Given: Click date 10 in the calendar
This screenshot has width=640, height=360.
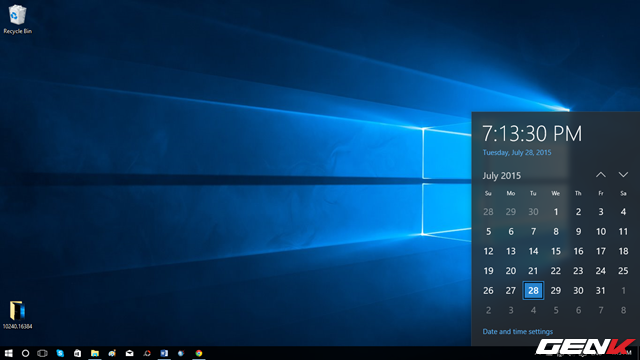Looking at the screenshot, I should click(x=600, y=231).
